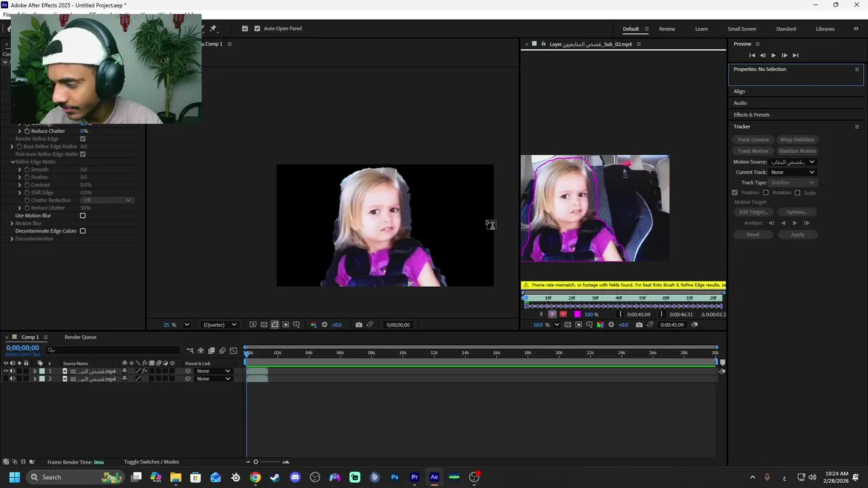Screen dimensions: 868x488
Task: Toggle transparency grid in composition viewer
Action: [264, 325]
